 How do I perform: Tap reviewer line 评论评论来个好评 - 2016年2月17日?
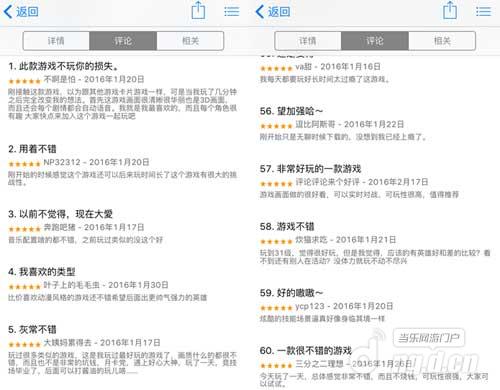[362, 182]
